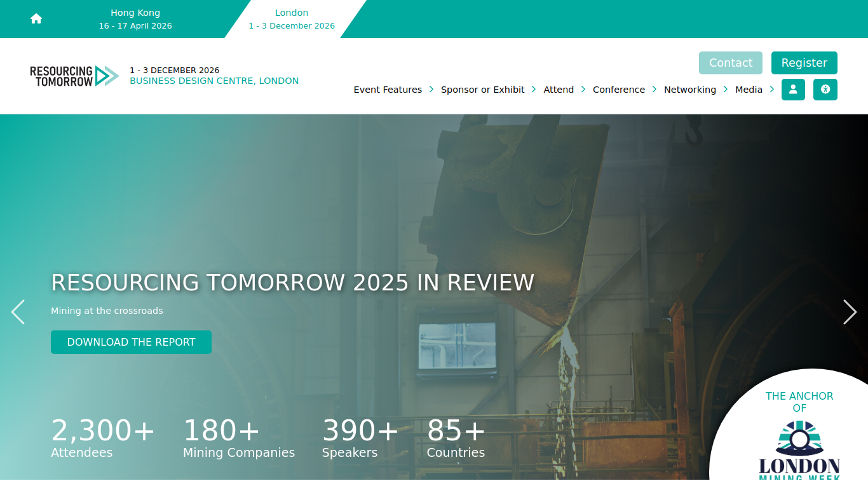Click the Register button
The width and height of the screenshot is (868, 488).
coord(804,63)
